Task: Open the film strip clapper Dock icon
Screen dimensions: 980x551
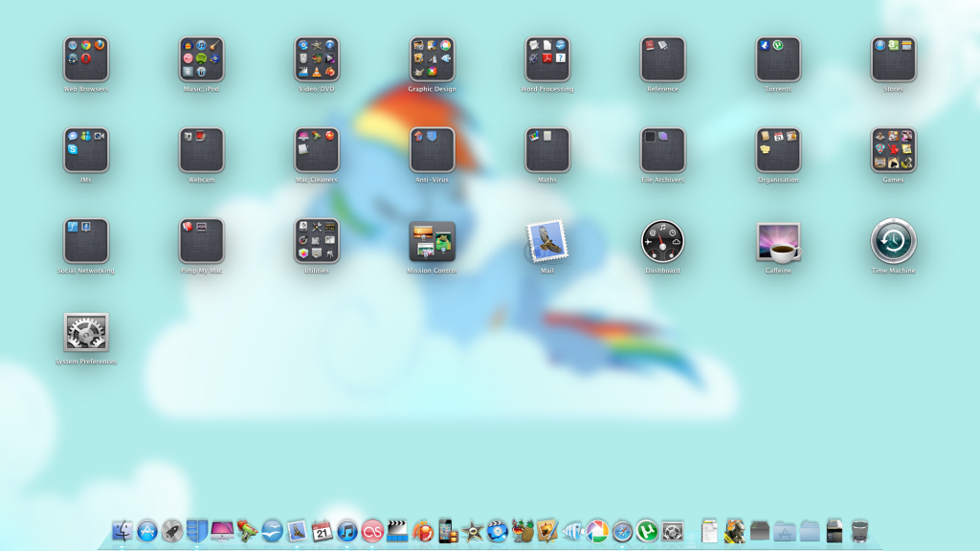Action: coord(397,531)
